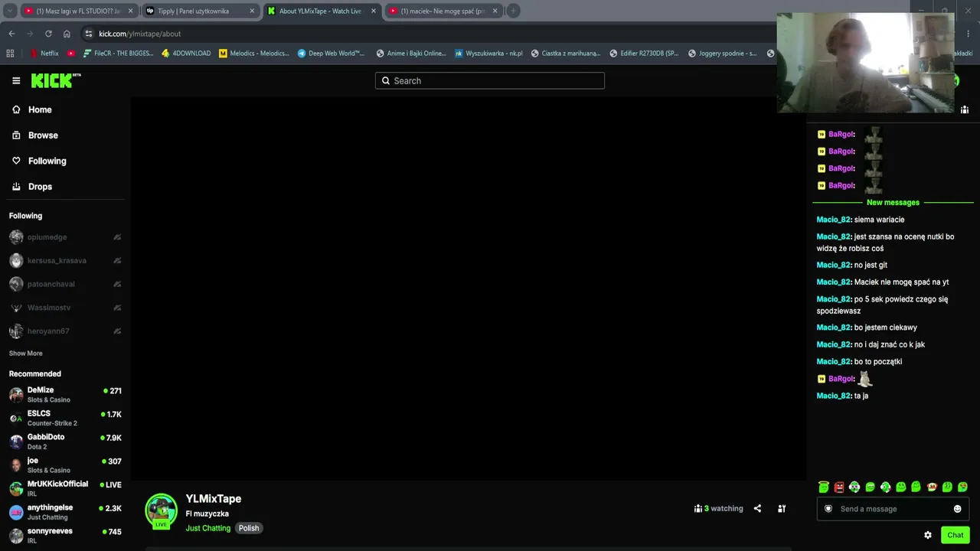The image size is (980, 551).
Task: Open the Just Chatting category link
Action: (208, 528)
